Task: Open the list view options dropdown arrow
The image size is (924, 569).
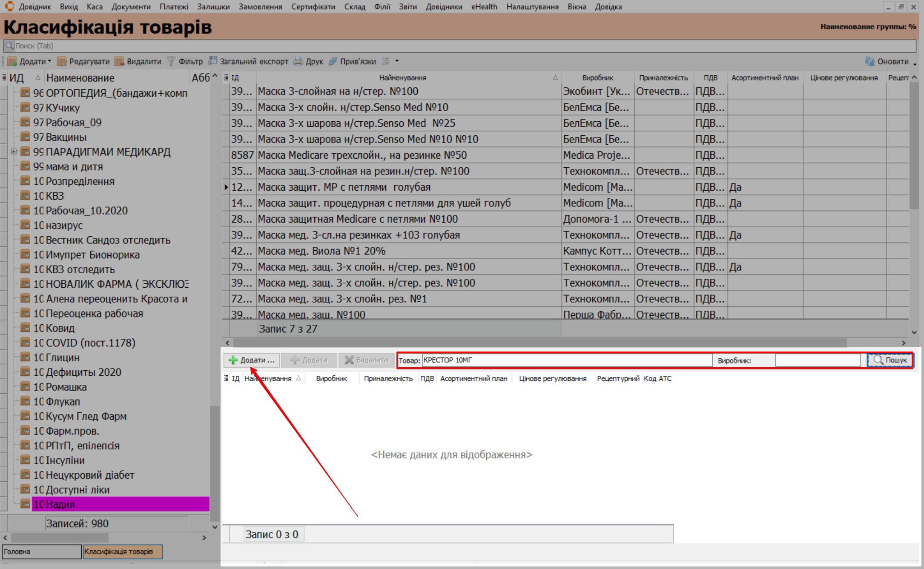Action: pyautogui.click(x=397, y=61)
